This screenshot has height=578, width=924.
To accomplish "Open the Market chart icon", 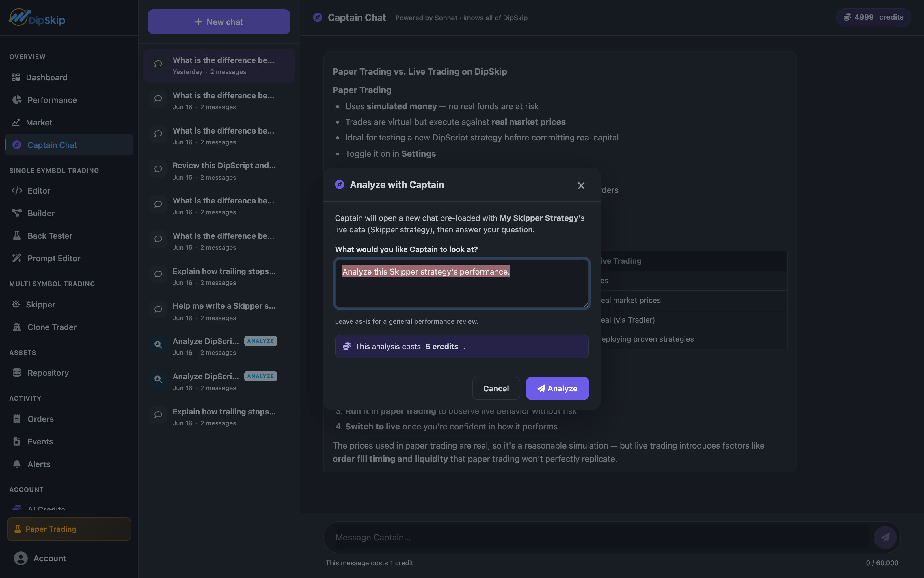I will click(x=16, y=122).
